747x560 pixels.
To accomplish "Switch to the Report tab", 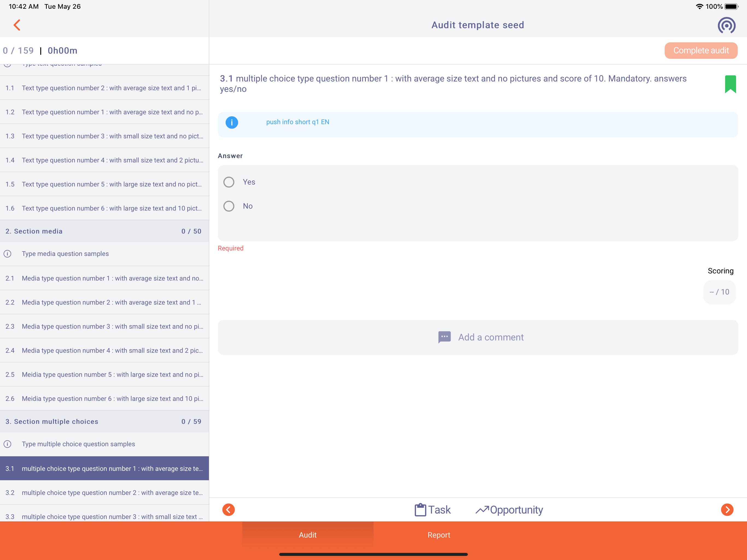I will click(439, 535).
